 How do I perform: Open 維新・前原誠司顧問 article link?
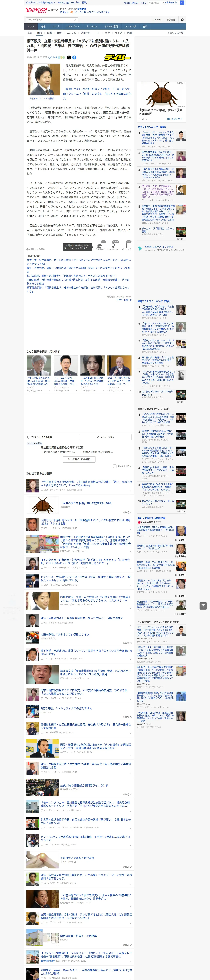(82, 618)
